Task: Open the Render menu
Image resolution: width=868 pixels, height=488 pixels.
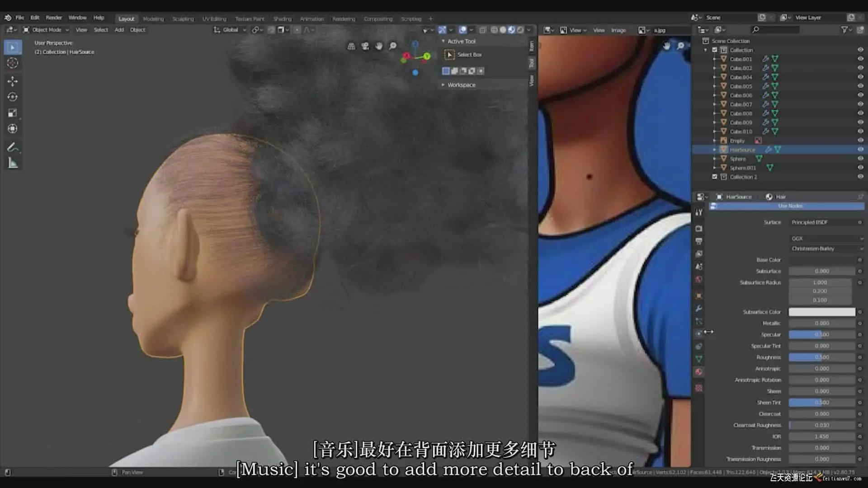Action: (54, 18)
